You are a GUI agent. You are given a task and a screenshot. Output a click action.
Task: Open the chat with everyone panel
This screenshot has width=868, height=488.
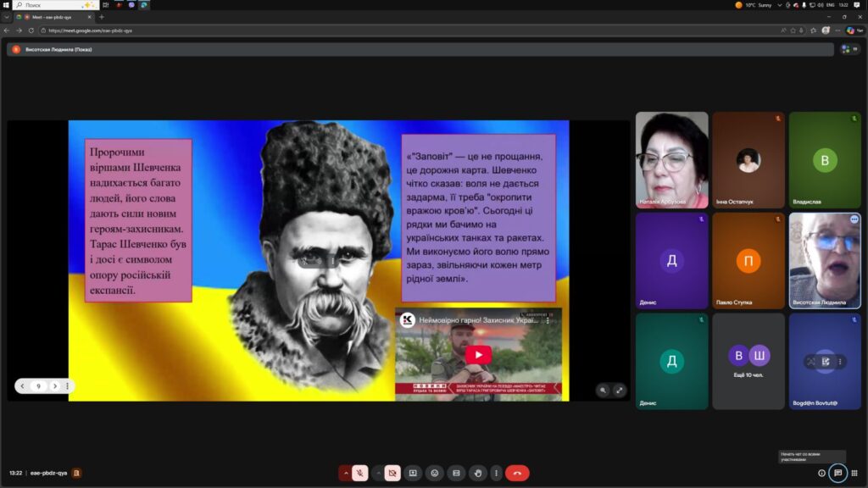pyautogui.click(x=837, y=473)
